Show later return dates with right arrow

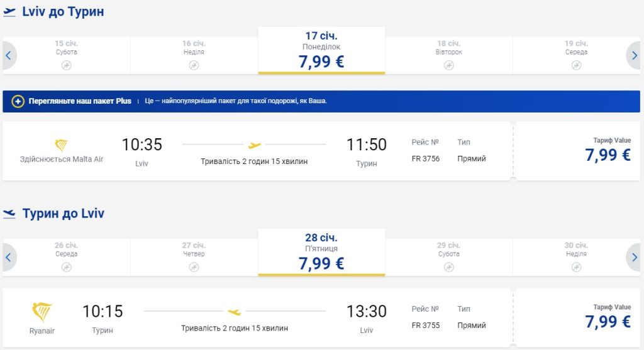point(635,257)
